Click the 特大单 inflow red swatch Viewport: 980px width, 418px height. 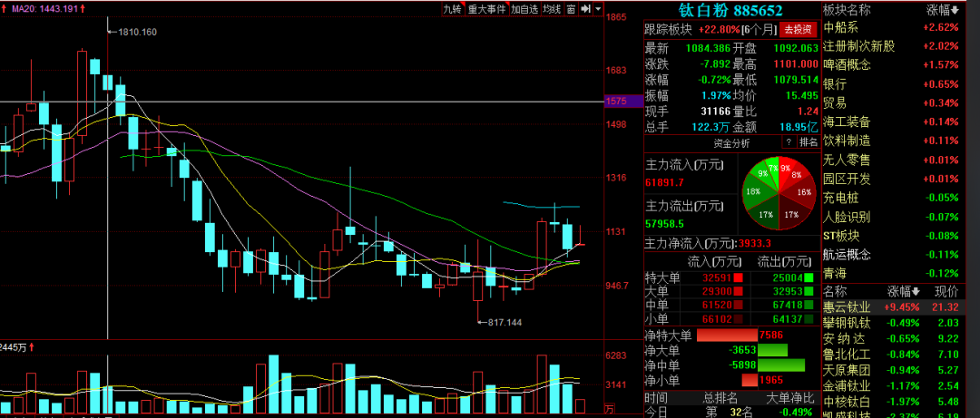pyautogui.click(x=738, y=277)
